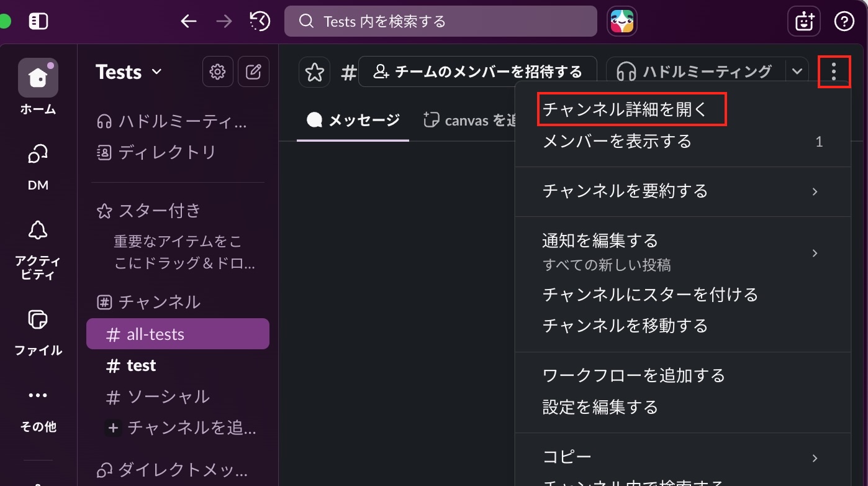Click the workspace settings gear icon
The width and height of the screenshot is (868, 486).
coord(217,72)
